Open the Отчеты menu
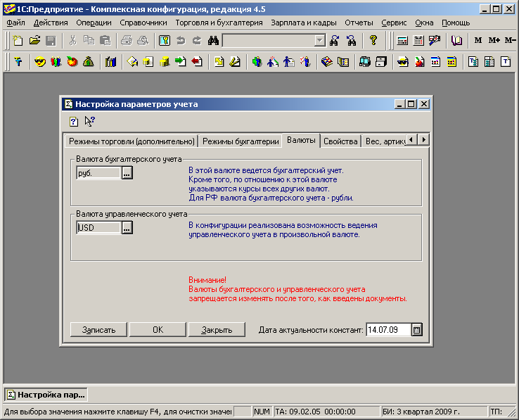Viewport: 519px width, 420px height. click(359, 23)
